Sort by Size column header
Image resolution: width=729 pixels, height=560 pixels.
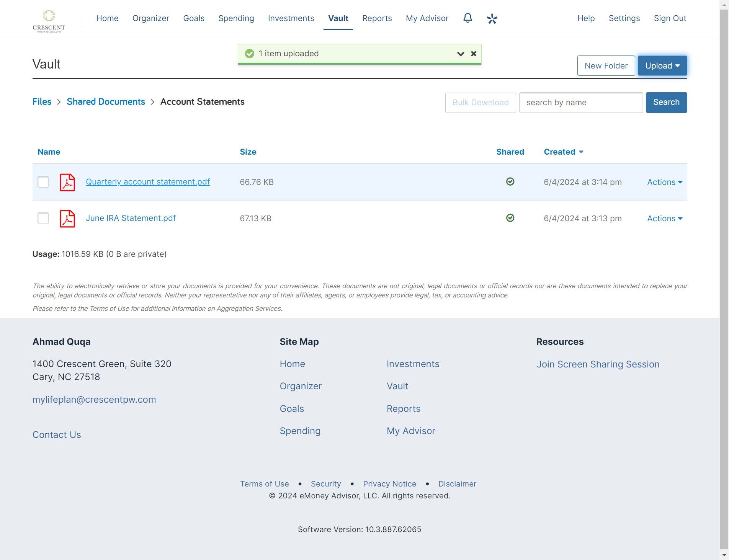coord(248,152)
